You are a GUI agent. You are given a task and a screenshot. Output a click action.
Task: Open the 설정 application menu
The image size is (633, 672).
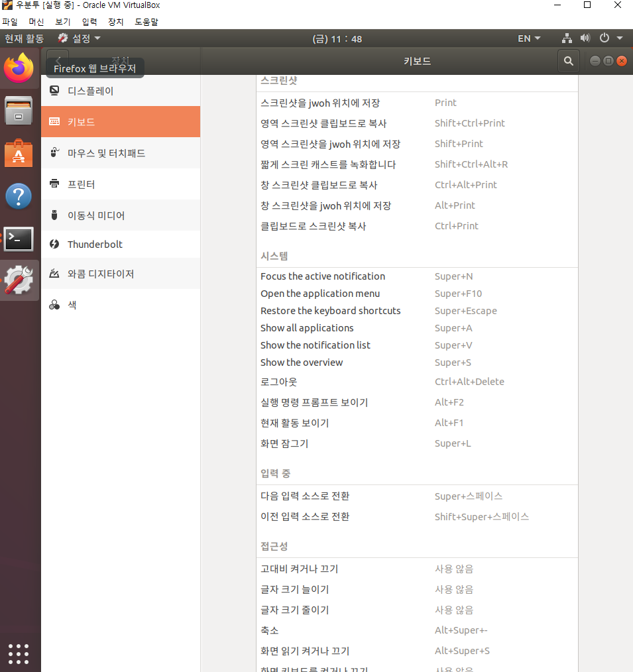80,38
